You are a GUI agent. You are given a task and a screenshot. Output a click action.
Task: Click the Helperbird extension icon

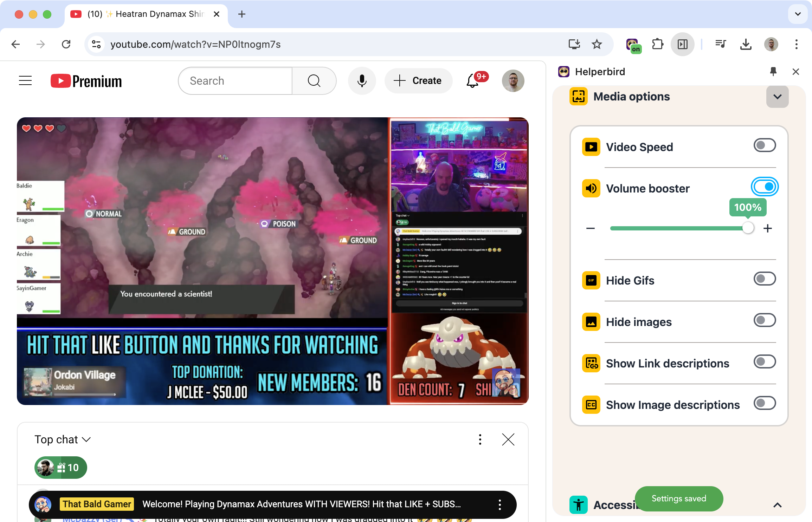pos(633,44)
